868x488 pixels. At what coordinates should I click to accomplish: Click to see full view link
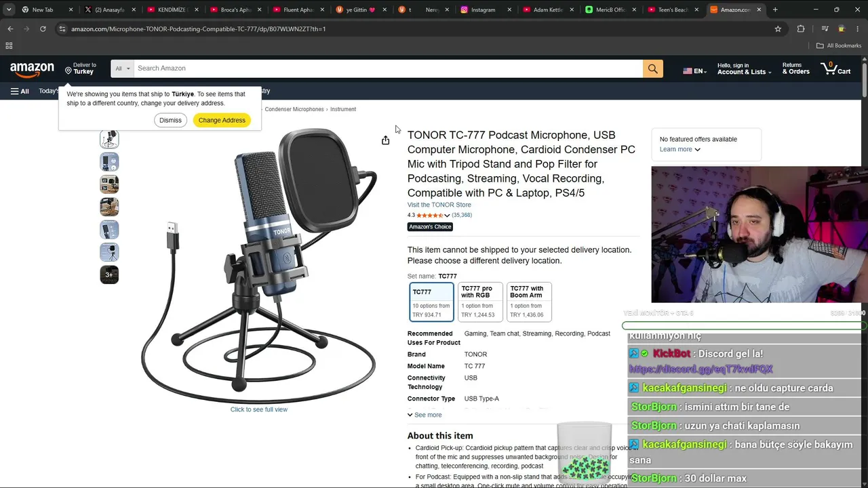coord(259,409)
